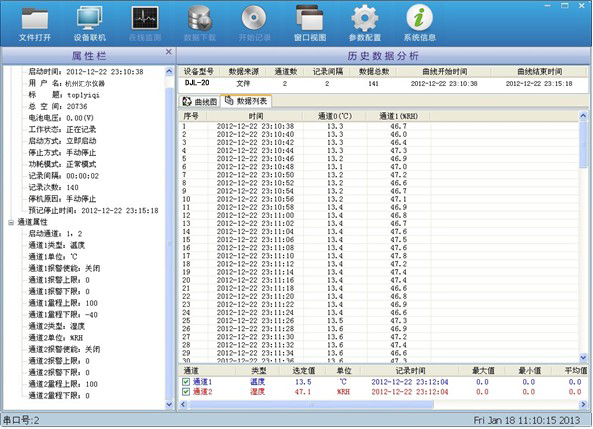Open the 系统信息 info icon
Screen dimensions: 593x429
click(x=419, y=18)
